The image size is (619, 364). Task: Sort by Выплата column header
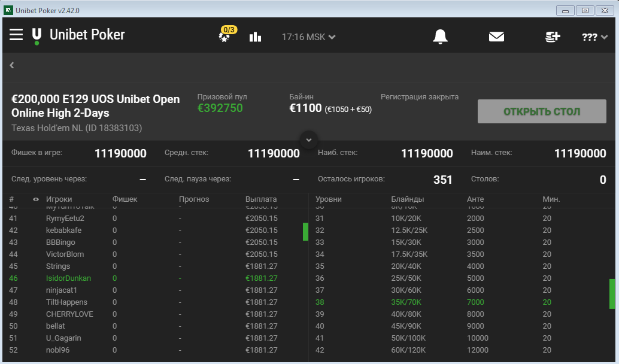coord(261,199)
